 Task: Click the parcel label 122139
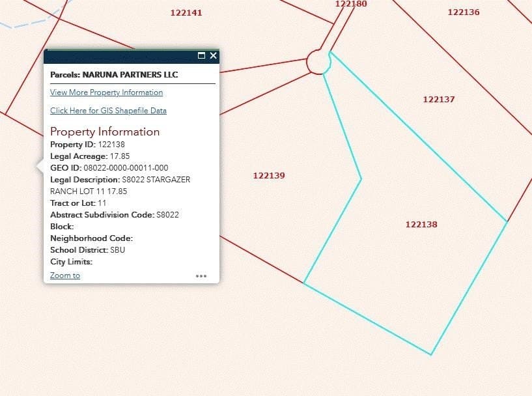268,175
